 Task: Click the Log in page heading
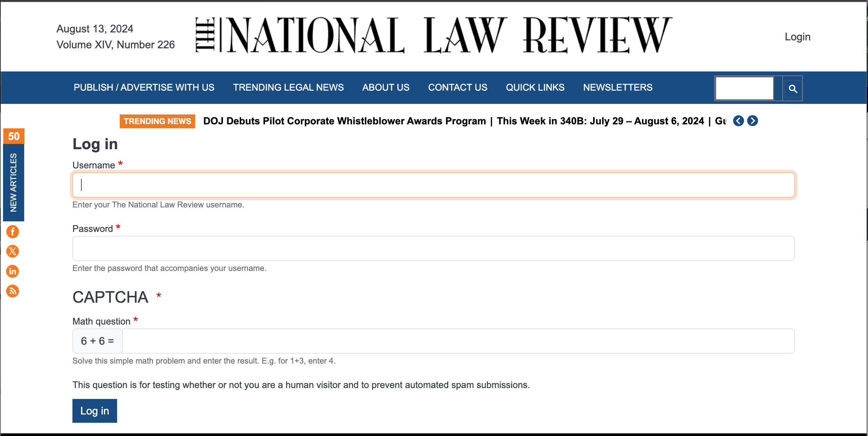point(95,144)
